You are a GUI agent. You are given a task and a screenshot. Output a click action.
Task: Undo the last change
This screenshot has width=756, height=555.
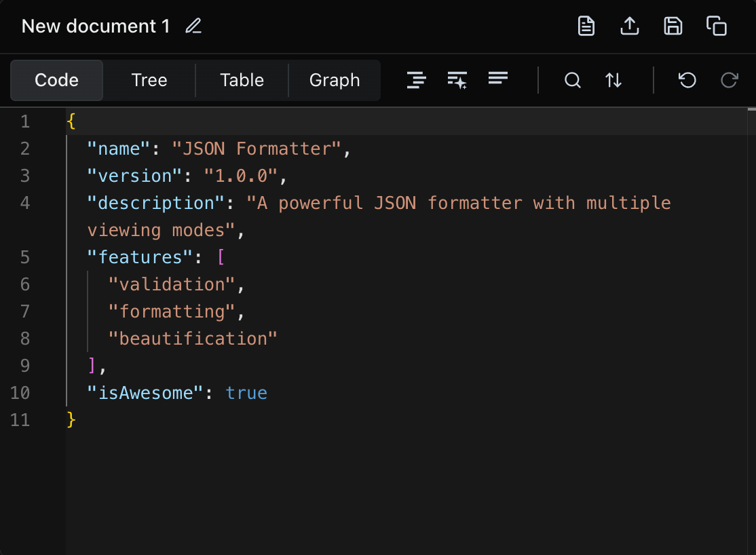687,80
